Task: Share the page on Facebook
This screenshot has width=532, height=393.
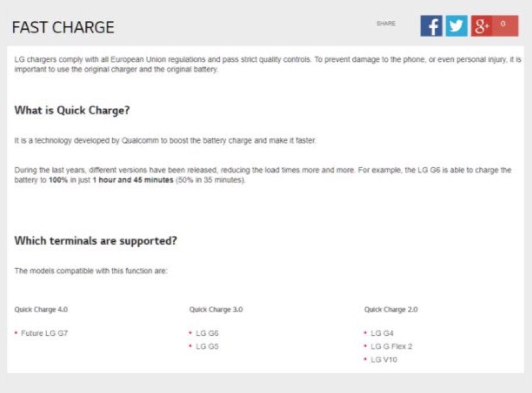Action: [431, 26]
